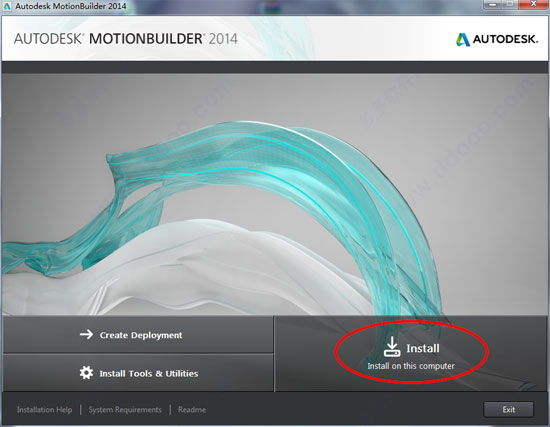
Task: Choose Create Deployment option
Action: pos(138,335)
